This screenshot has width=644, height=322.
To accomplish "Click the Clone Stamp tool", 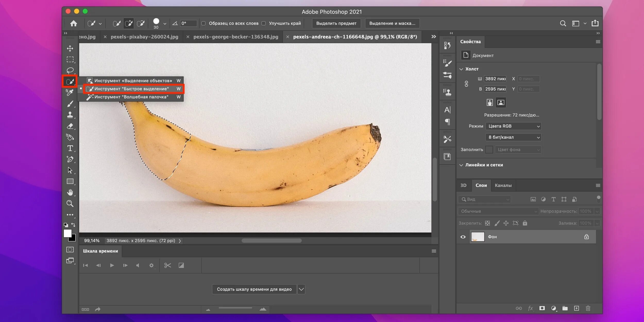I will point(70,115).
